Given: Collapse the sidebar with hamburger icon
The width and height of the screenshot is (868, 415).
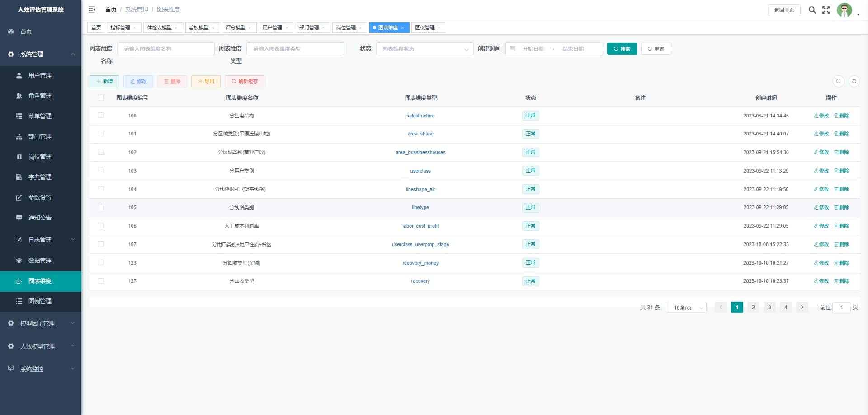Looking at the screenshot, I should pyautogui.click(x=92, y=9).
